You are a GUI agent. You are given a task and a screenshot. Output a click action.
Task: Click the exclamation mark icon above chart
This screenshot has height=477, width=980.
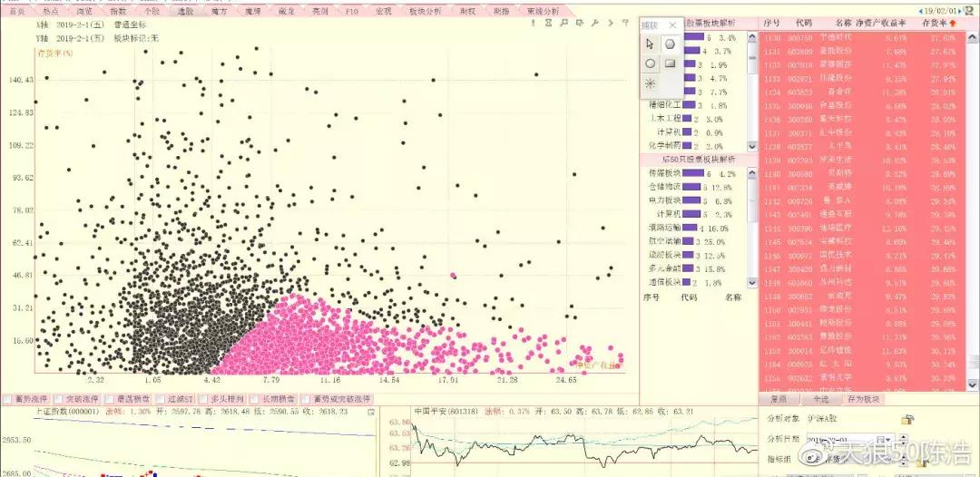point(534,23)
